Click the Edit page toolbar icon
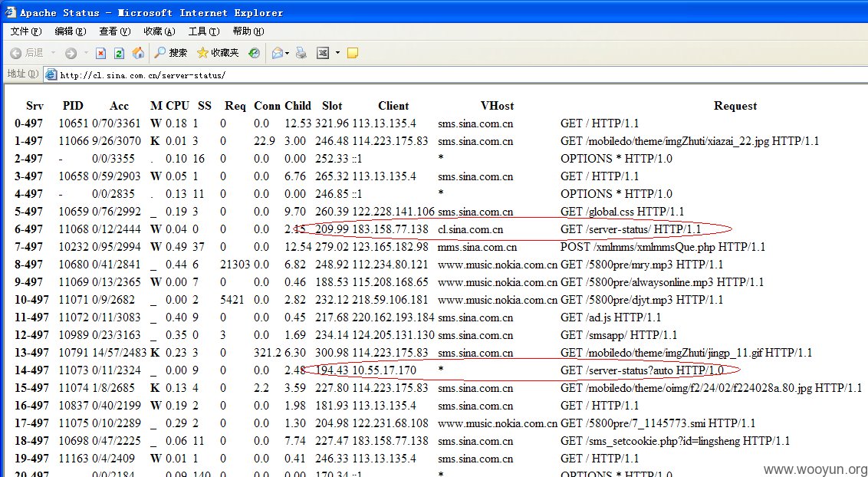 pyautogui.click(x=323, y=53)
